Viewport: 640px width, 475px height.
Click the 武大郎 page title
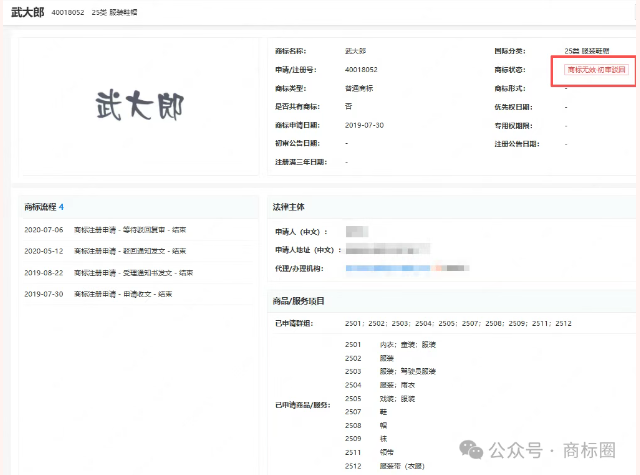pos(28,13)
